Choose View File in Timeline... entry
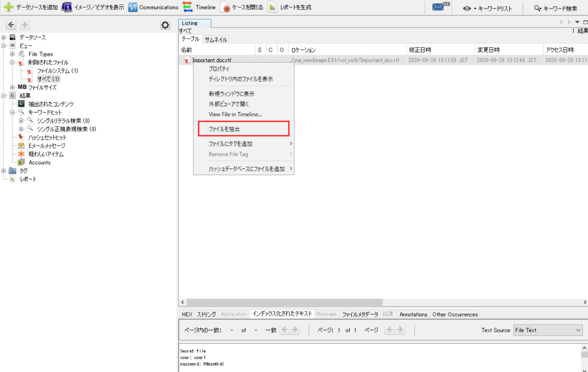Viewport: 588px width, 372px height. coord(243,114)
